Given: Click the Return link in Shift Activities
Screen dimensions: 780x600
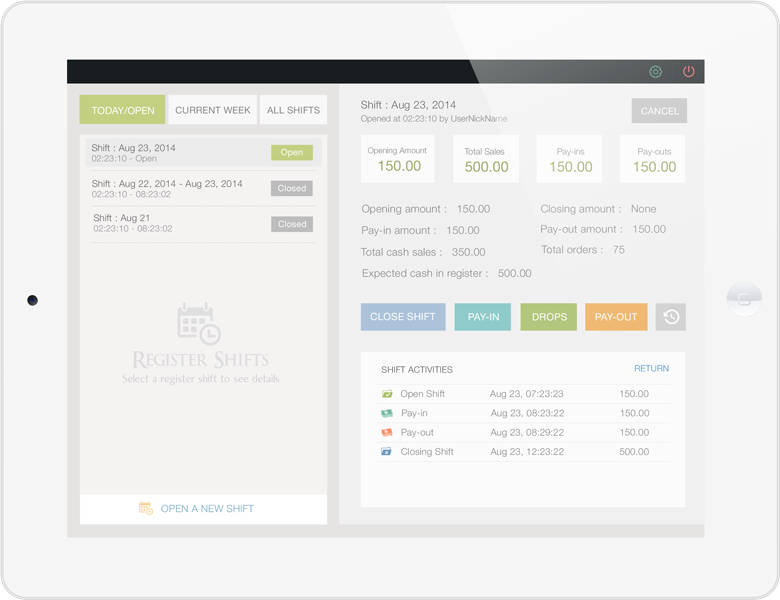Looking at the screenshot, I should tap(651, 369).
